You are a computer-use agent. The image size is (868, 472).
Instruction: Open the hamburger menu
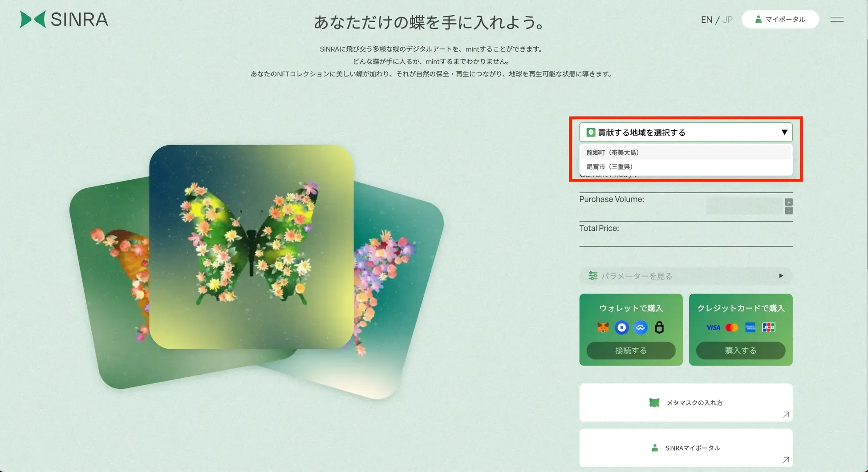[837, 20]
